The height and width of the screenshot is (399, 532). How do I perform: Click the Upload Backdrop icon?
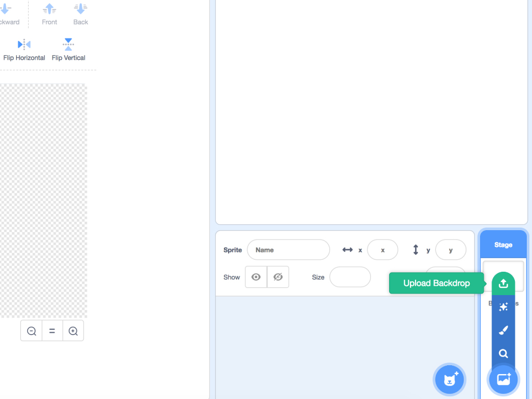point(503,283)
